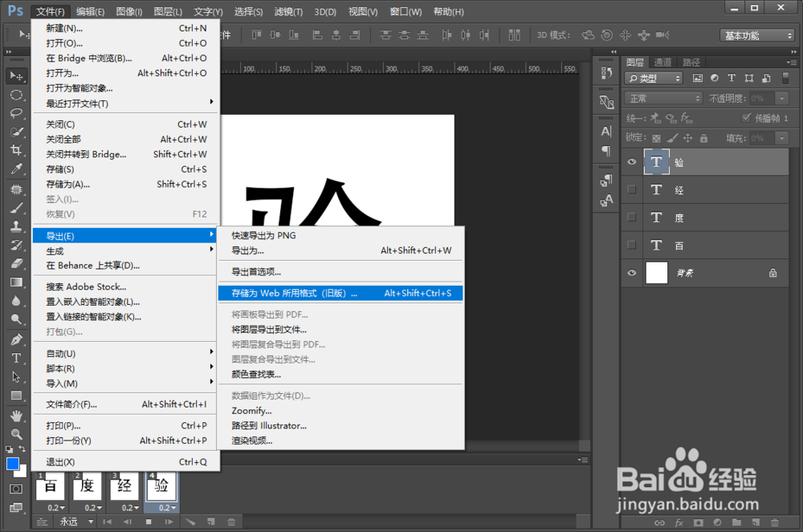Open frame 4 delay 0.2 dropdown
The width and height of the screenshot is (803, 532).
click(167, 508)
